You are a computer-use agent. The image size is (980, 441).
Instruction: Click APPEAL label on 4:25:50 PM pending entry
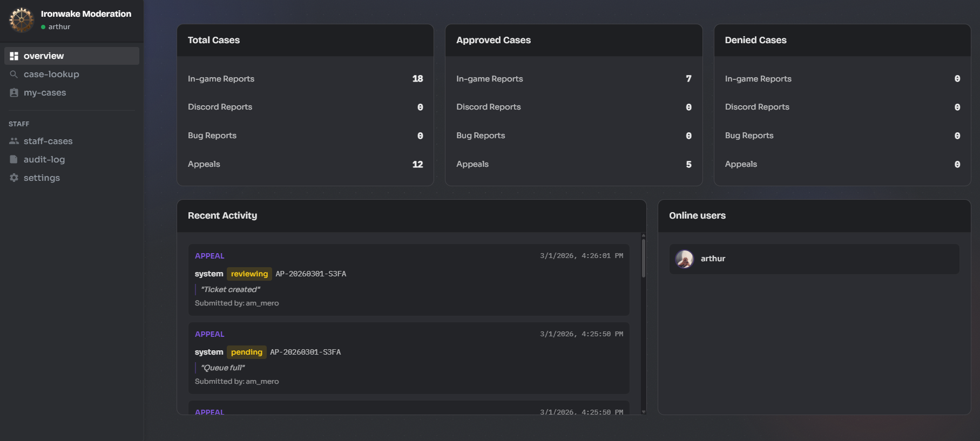(209, 335)
